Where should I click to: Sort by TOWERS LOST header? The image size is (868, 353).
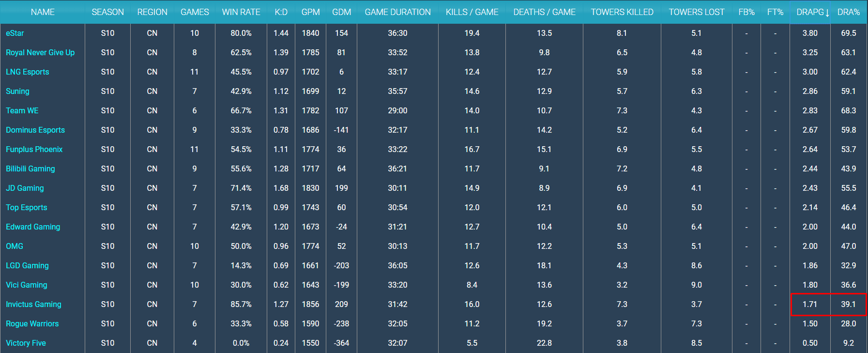click(x=697, y=12)
